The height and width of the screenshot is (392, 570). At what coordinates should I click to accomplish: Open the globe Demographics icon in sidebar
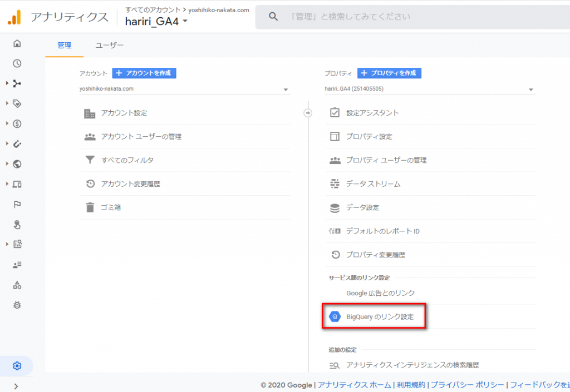[17, 164]
